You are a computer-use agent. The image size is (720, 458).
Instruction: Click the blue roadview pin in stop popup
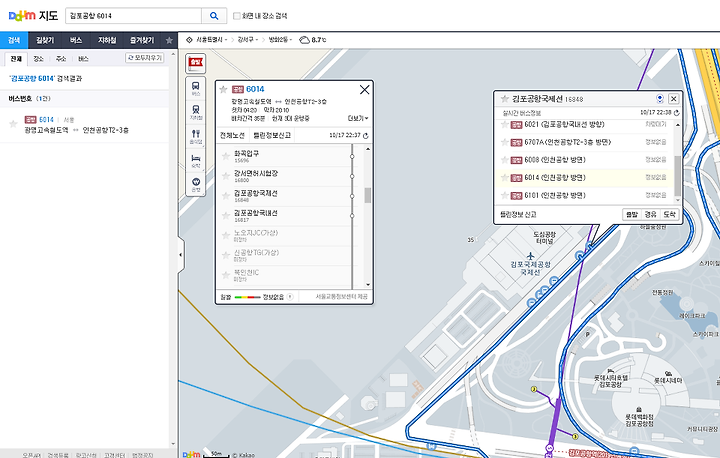(x=660, y=99)
